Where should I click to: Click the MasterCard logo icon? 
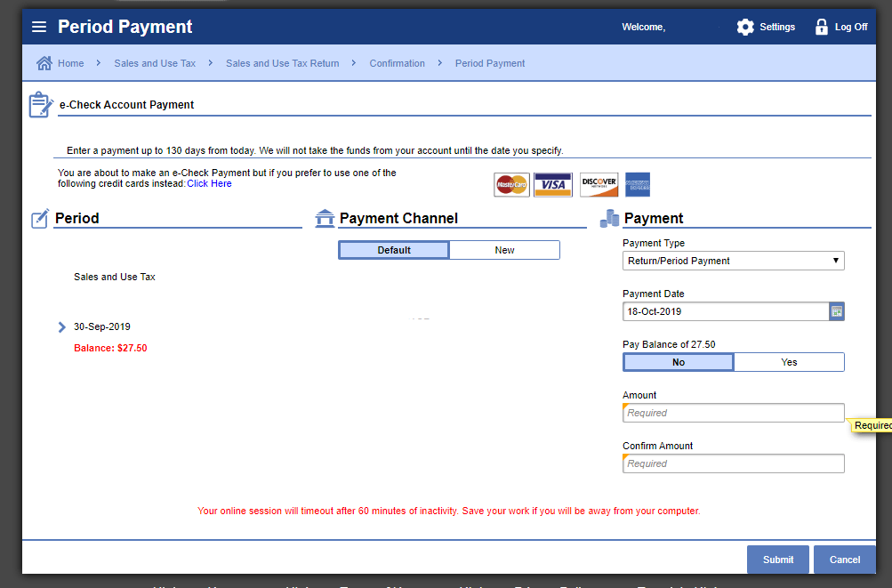click(x=511, y=185)
